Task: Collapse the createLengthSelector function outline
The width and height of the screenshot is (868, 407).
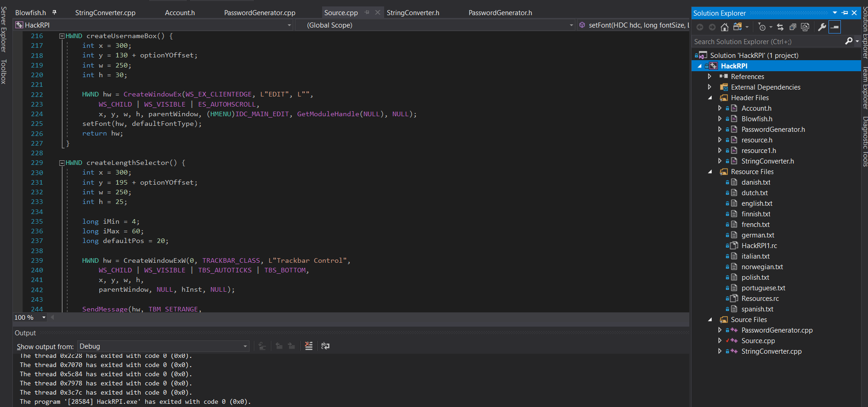Action: click(62, 163)
